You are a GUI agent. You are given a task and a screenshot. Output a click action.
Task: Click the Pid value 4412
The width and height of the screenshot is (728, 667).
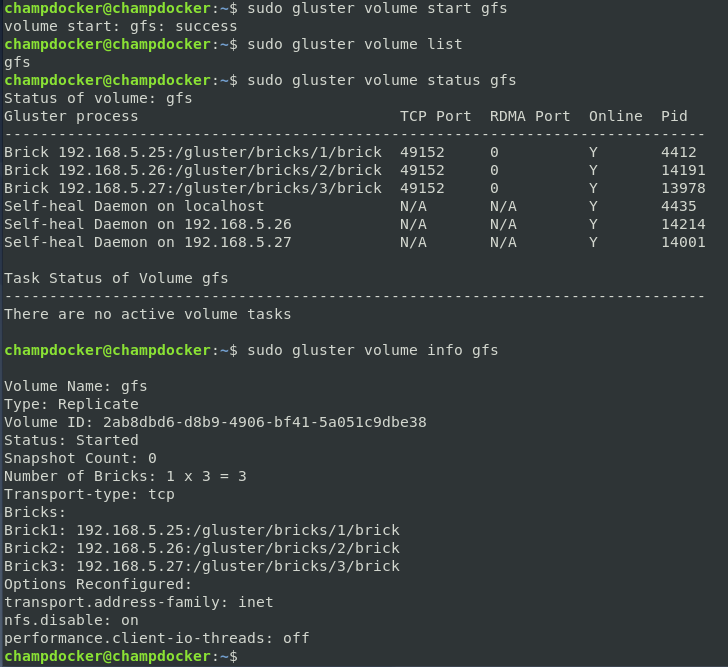click(679, 152)
